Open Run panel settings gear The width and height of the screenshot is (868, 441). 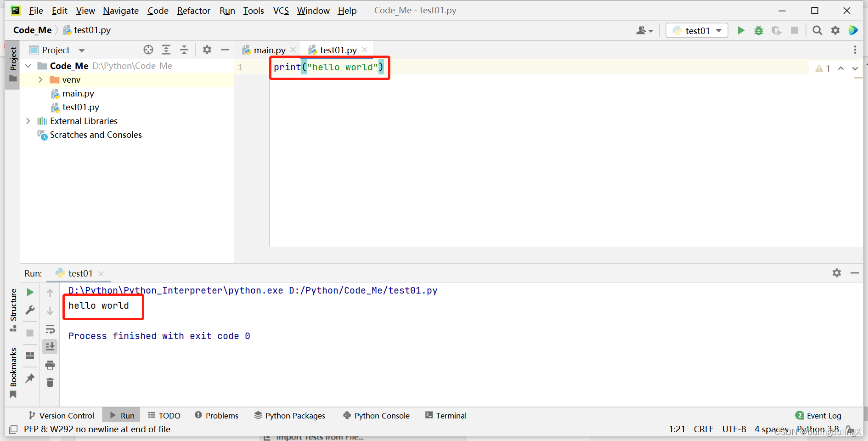[x=837, y=273]
